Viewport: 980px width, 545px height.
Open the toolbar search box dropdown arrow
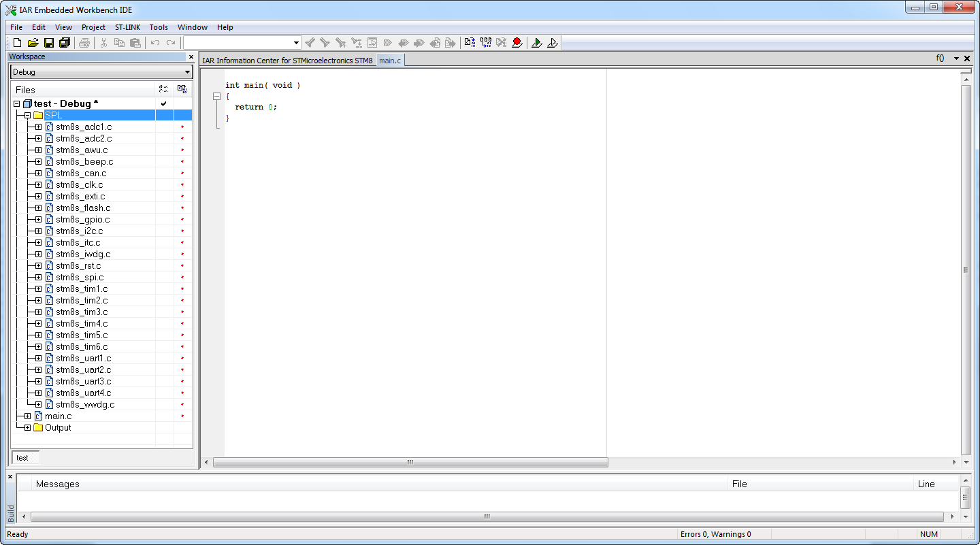pyautogui.click(x=296, y=43)
